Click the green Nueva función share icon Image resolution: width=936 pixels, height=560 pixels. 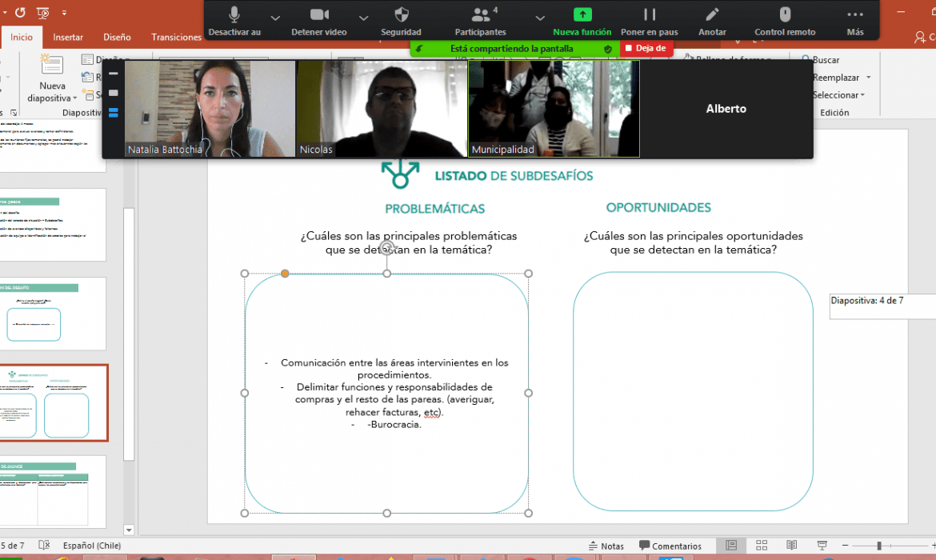pyautogui.click(x=582, y=15)
